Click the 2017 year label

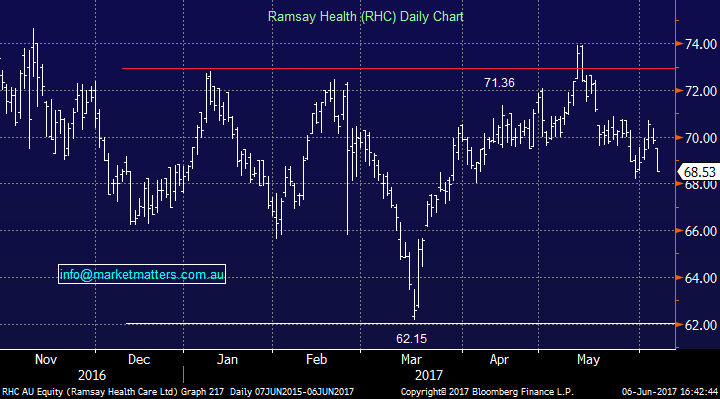(429, 375)
